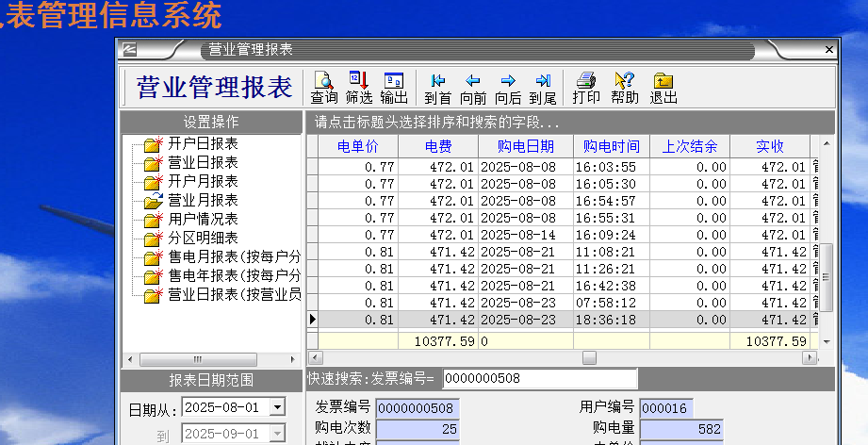Viewport: 868px width, 445px height.
Task: Click the 退出 (exit) toolbar icon
Action: (x=663, y=88)
